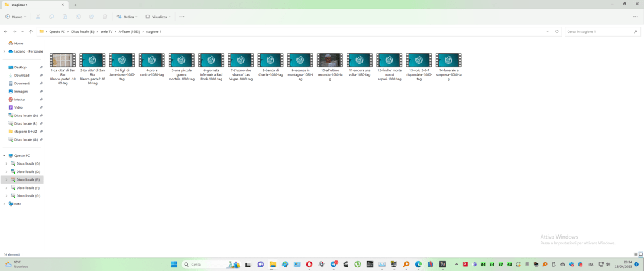Image resolution: width=644 pixels, height=271 pixels.
Task: Open the chat icon on taskbar
Action: (x=260, y=265)
